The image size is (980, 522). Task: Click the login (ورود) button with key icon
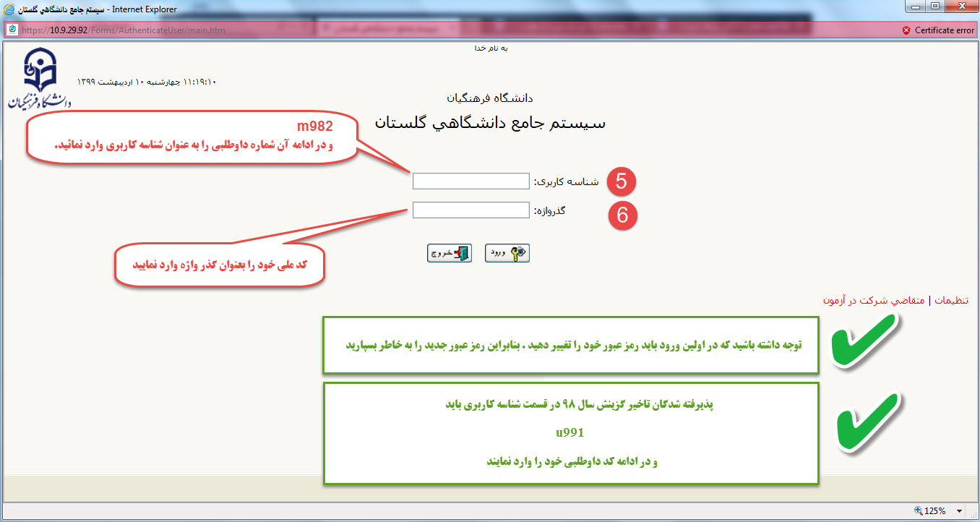[507, 253]
